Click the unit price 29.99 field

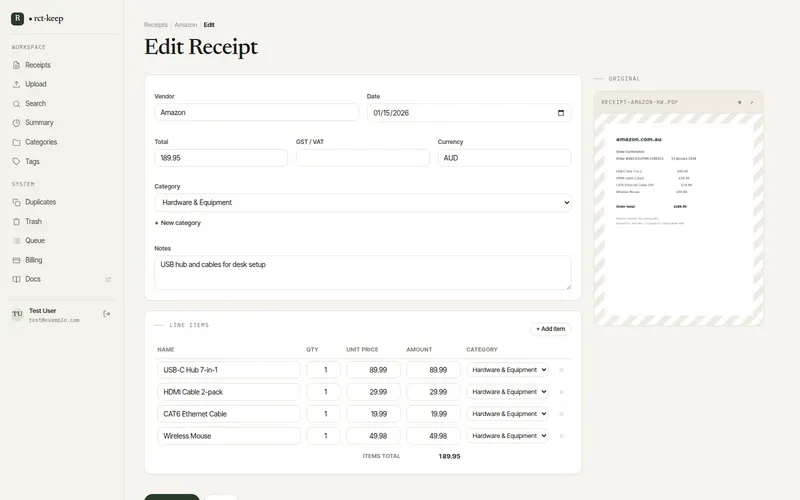point(373,392)
